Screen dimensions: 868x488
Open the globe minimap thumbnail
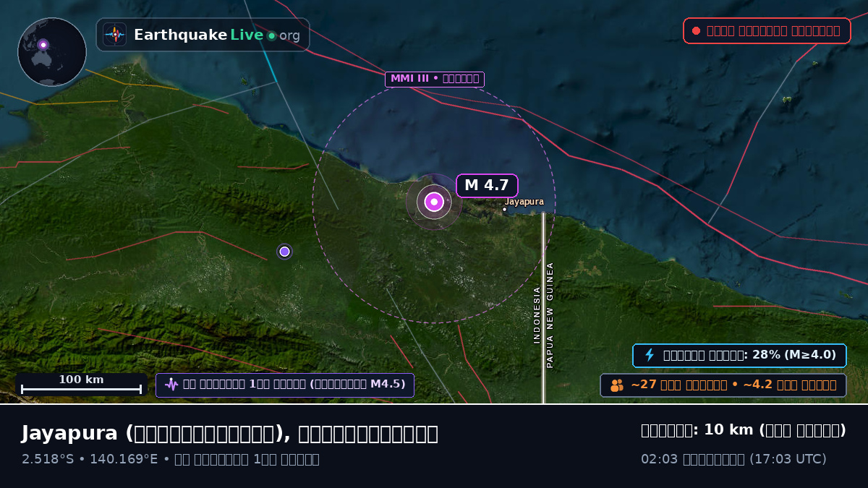pos(52,52)
